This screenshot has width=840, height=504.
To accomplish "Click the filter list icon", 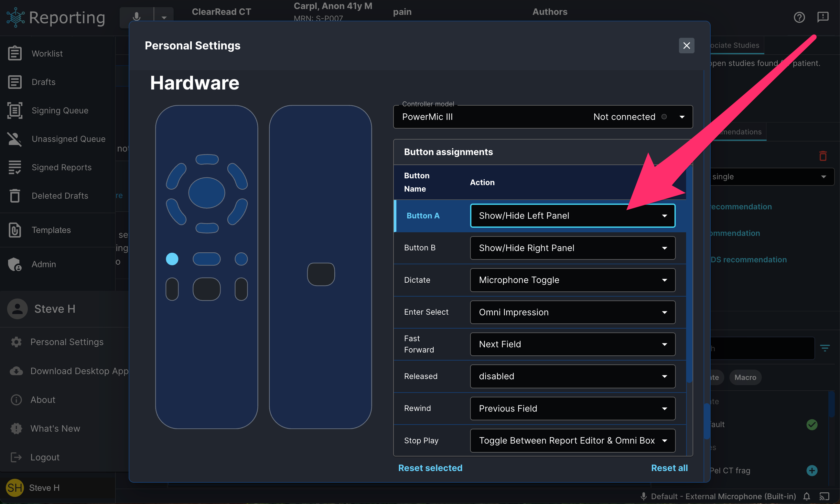I will tap(825, 348).
